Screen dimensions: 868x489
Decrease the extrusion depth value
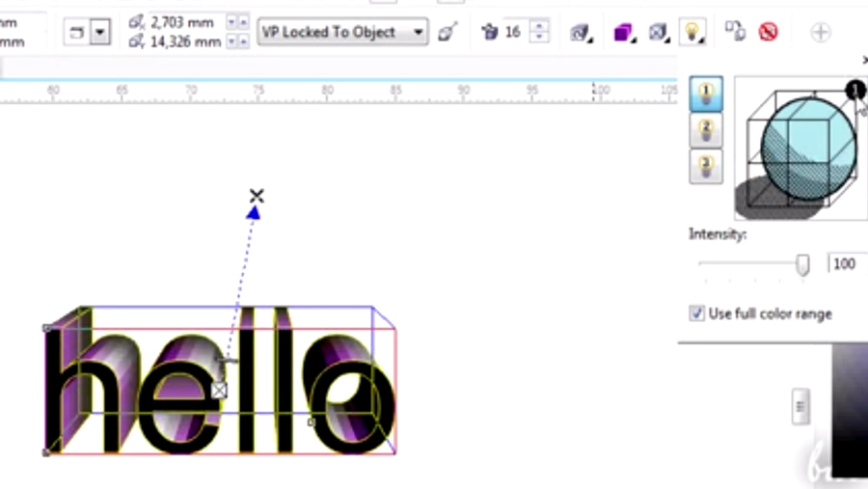point(538,38)
